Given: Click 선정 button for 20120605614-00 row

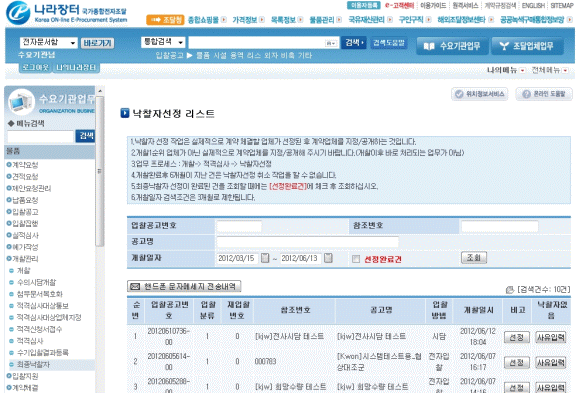Looking at the screenshot, I should (x=516, y=362).
